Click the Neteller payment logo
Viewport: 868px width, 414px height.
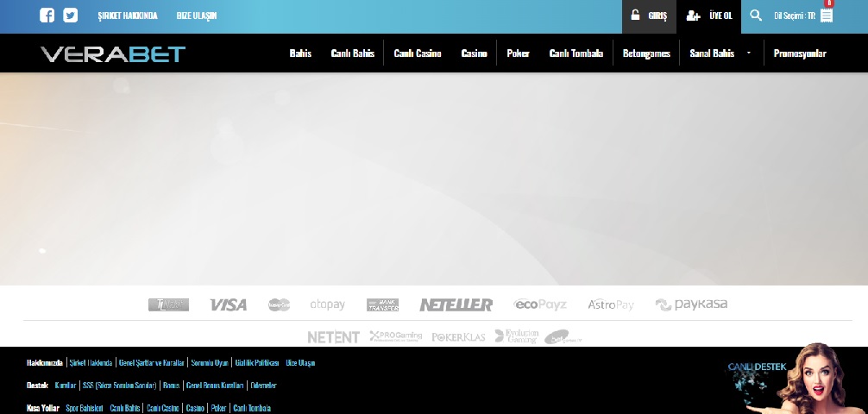pos(456,304)
